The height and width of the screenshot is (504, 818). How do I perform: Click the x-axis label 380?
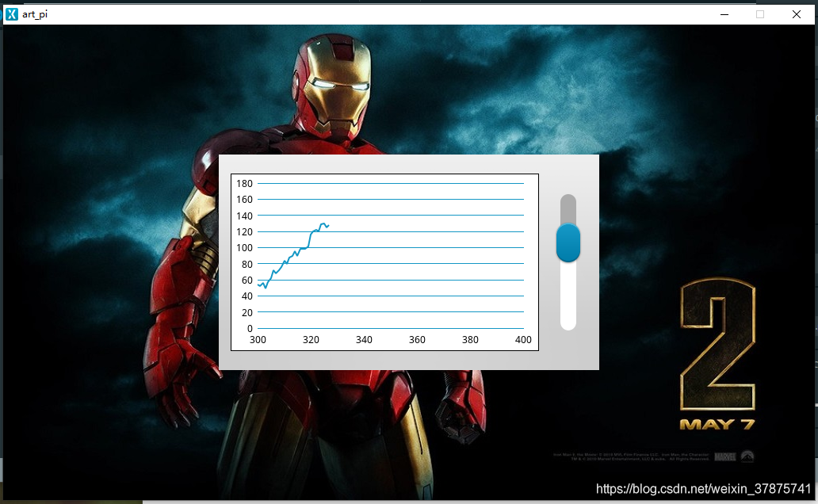[470, 340]
